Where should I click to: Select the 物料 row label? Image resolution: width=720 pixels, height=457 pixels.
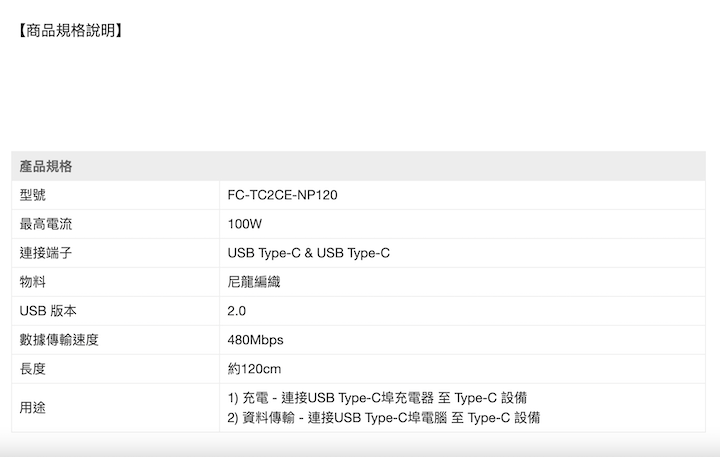pos(33,282)
